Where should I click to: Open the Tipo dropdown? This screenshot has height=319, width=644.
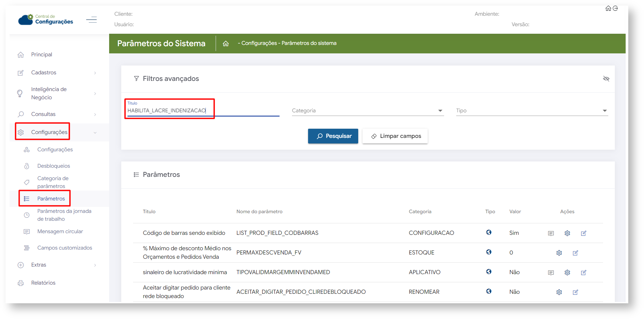pyautogui.click(x=531, y=111)
